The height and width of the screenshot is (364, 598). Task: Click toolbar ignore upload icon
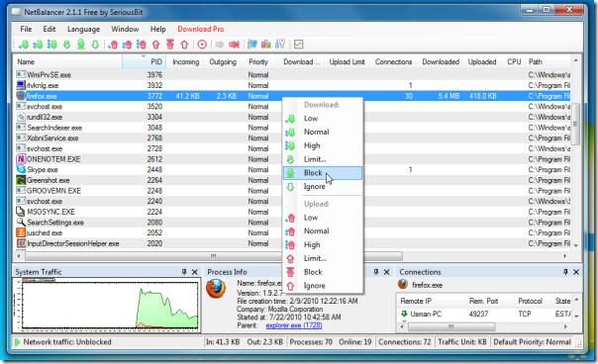[184, 45]
